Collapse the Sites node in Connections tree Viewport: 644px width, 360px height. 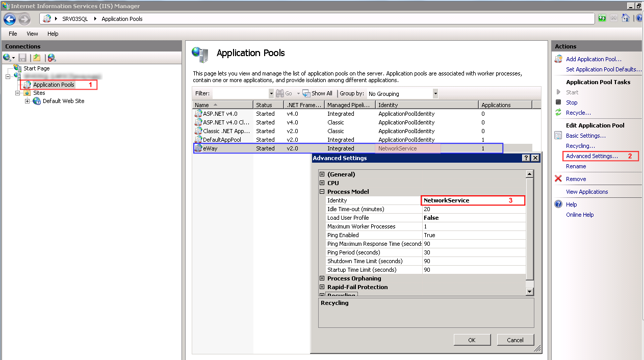click(x=18, y=93)
